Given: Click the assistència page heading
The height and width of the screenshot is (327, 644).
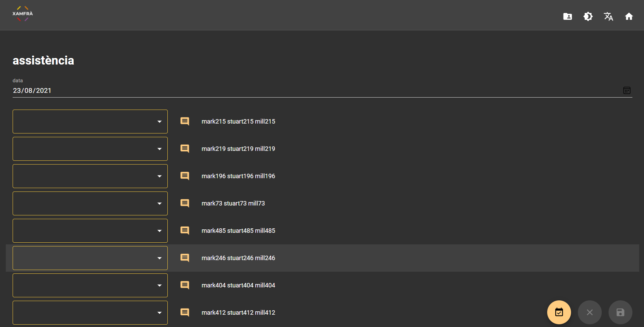Looking at the screenshot, I should [x=43, y=60].
